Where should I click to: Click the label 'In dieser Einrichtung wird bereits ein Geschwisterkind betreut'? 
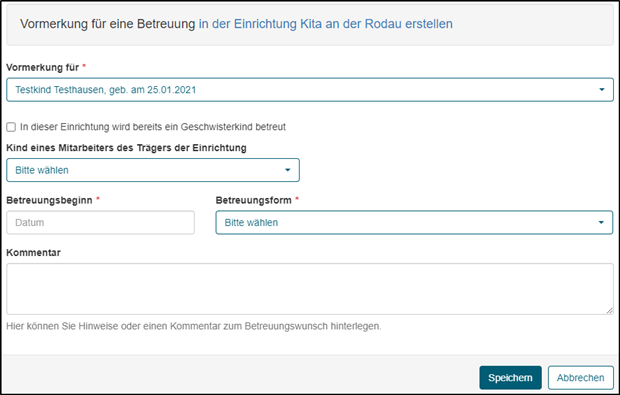coord(153,127)
